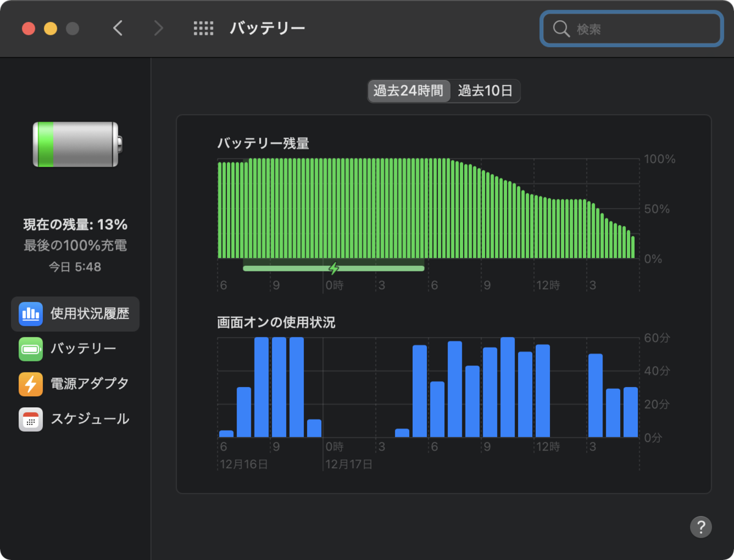The width and height of the screenshot is (734, 560).
Task: Click the 電源アダプタ lightning bolt icon
Action: pos(31,384)
